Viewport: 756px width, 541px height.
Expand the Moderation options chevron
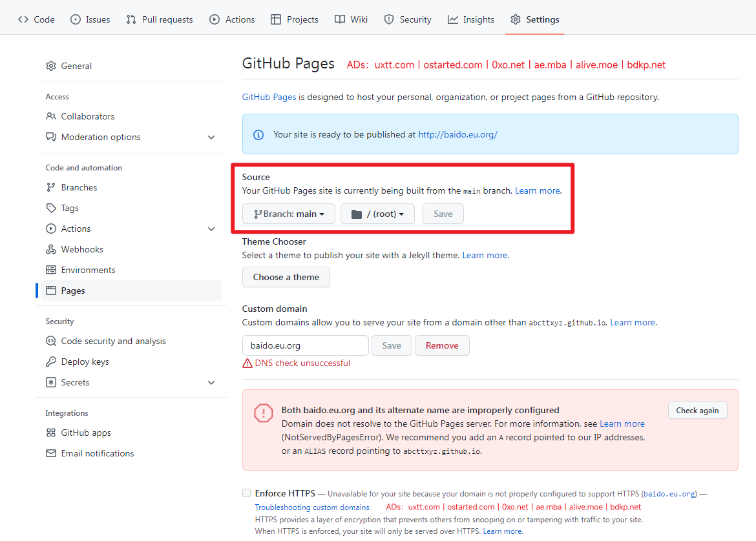click(x=211, y=138)
